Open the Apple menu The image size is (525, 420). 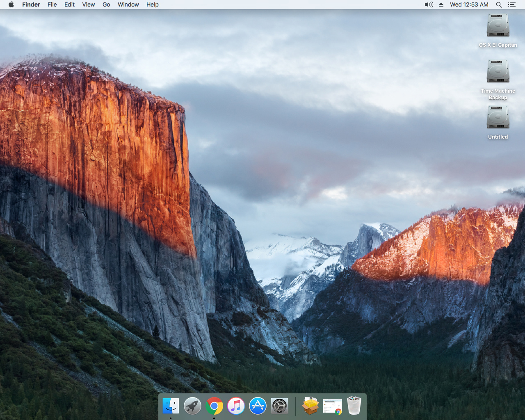tap(11, 5)
